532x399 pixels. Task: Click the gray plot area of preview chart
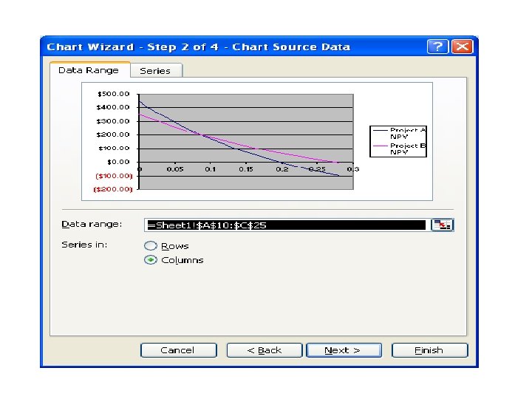pos(246,142)
